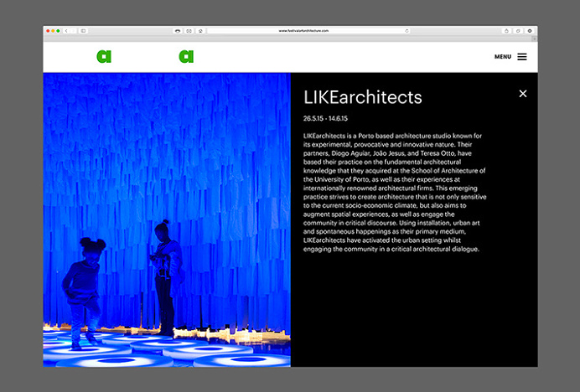Click the red close window button
The width and height of the screenshot is (580, 392).
point(48,31)
